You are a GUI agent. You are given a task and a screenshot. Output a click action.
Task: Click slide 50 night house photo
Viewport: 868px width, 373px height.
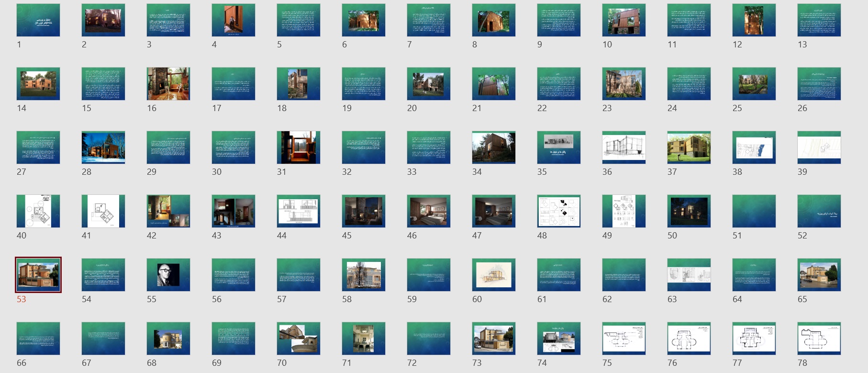click(689, 211)
